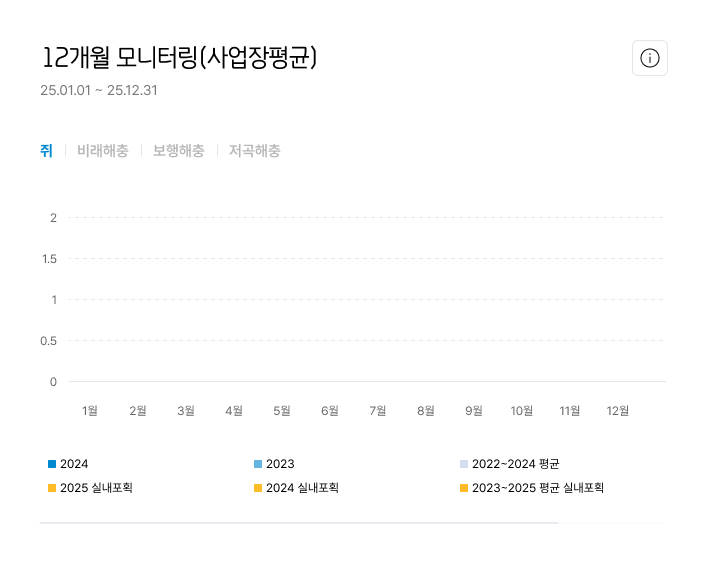Click the 12월 axis label
Viewport: 708px width, 563px height.
click(x=618, y=410)
